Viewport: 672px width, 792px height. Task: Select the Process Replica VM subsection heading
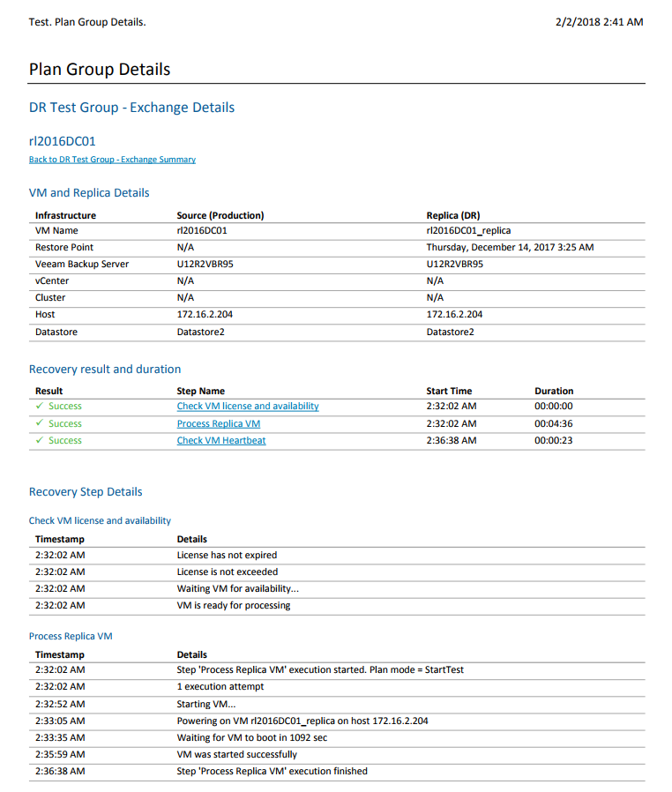click(x=71, y=637)
